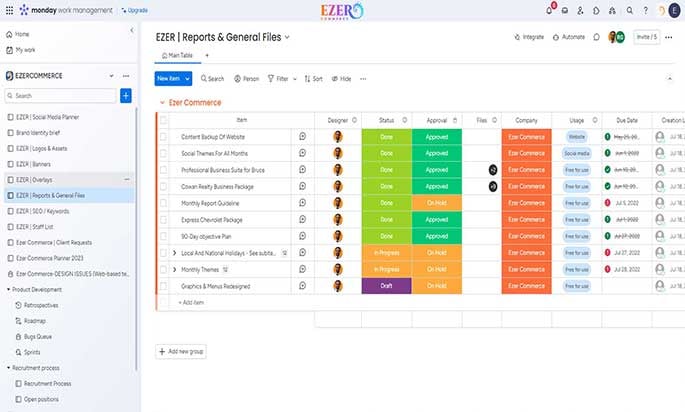Click Add new group button

[x=181, y=352]
